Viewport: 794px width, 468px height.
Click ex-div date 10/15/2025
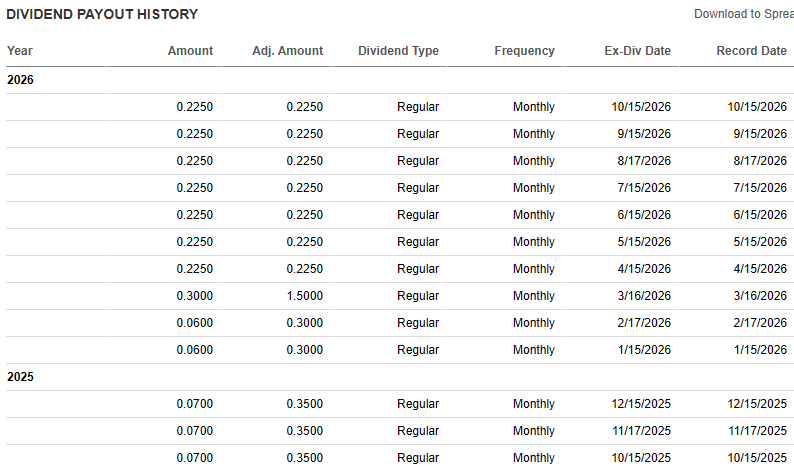641,458
